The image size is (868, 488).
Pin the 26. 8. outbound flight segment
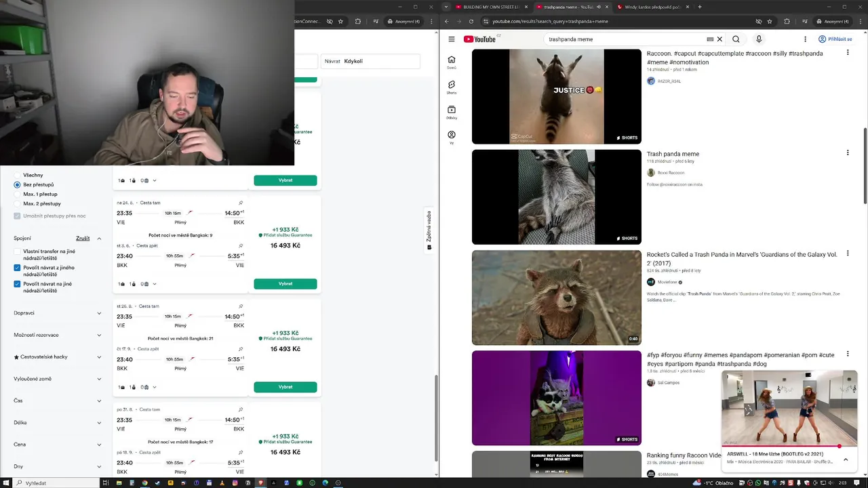tap(241, 306)
